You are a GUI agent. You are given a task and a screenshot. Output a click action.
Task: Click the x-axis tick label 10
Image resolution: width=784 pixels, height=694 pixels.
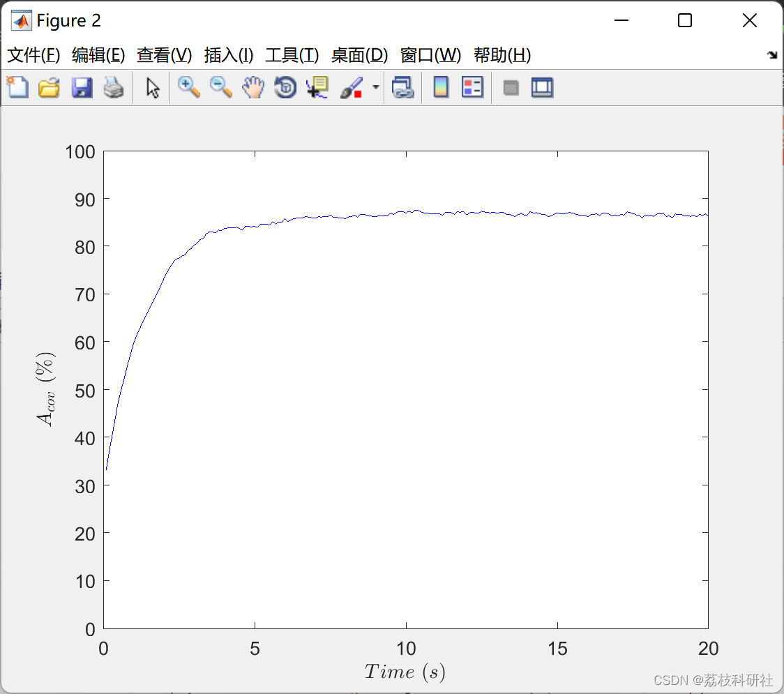[x=406, y=649]
